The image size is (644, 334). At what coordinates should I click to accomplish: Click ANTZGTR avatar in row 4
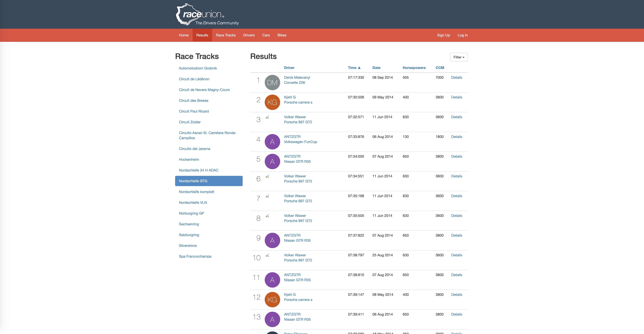click(x=272, y=142)
